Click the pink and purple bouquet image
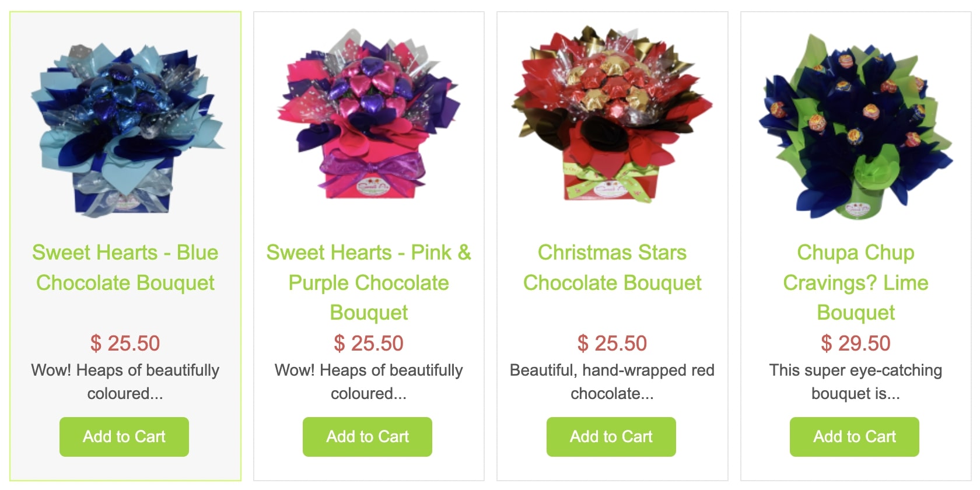Screen dimensions: 980x490 click(369, 115)
